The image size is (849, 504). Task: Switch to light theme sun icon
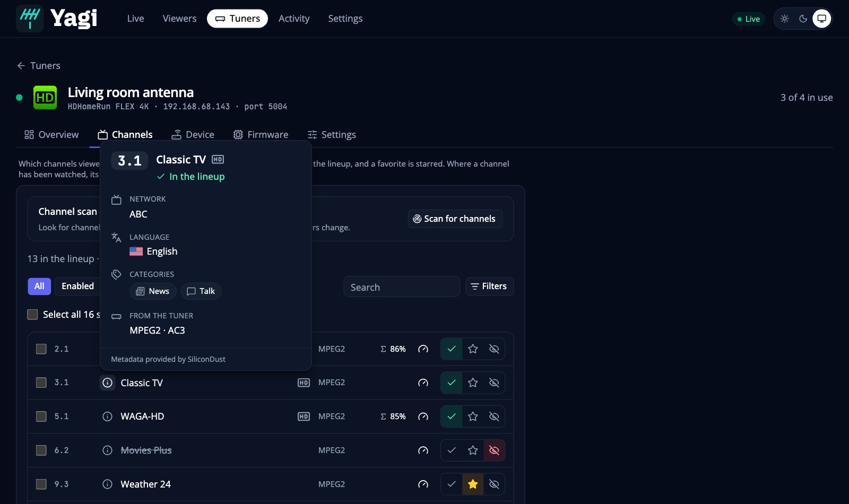[785, 19]
